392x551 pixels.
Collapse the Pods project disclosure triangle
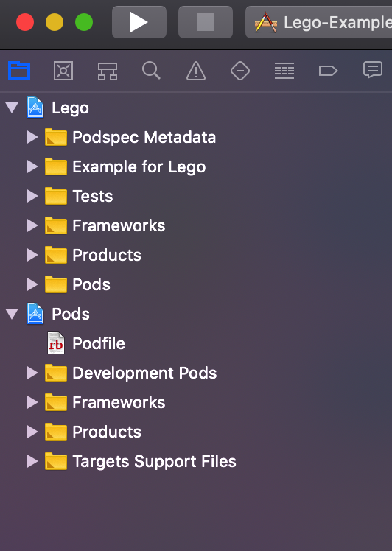tap(12, 314)
